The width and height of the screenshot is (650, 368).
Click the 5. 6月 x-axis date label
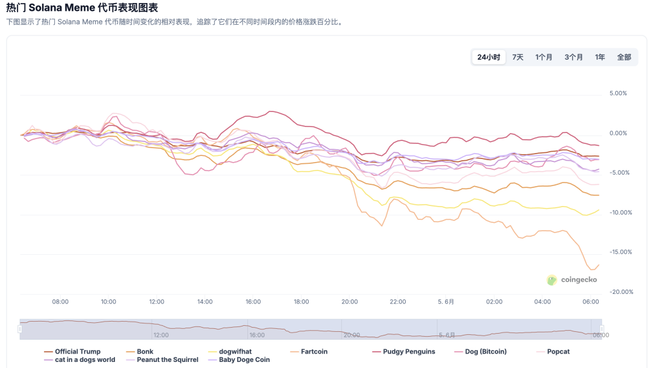coord(446,302)
